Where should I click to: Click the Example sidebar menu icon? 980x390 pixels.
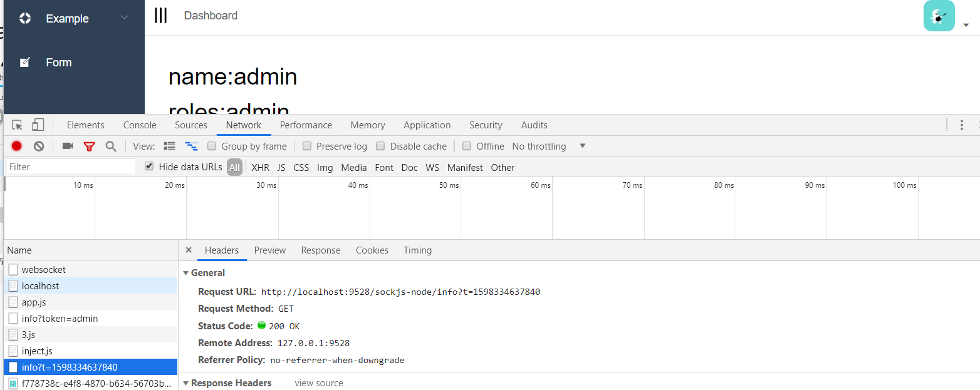[25, 18]
